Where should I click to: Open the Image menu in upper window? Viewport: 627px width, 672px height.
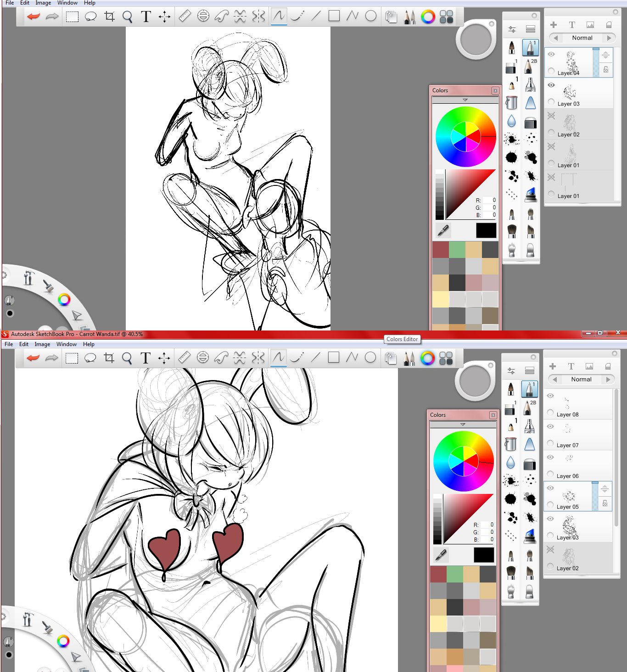pyautogui.click(x=43, y=3)
